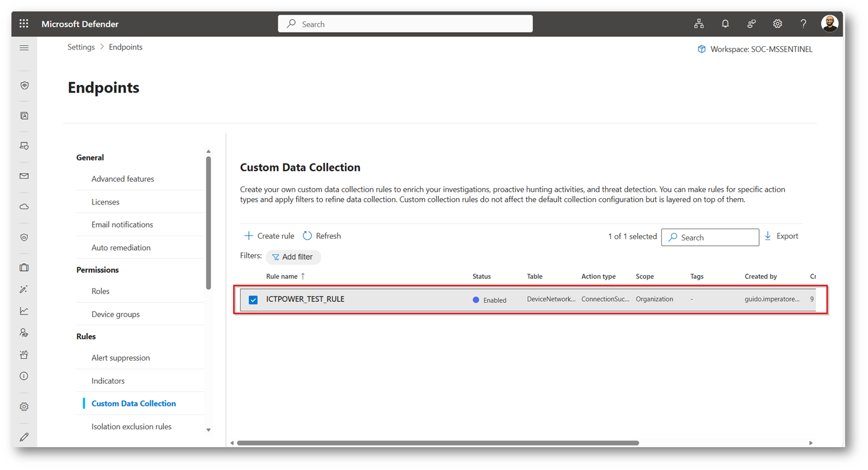868x470 pixels.
Task: Click the email envelope sidebar icon
Action: (24, 176)
